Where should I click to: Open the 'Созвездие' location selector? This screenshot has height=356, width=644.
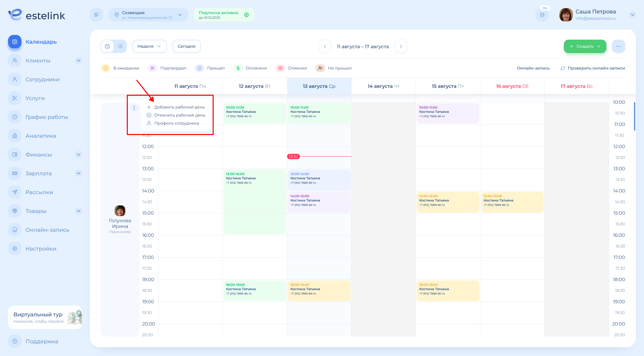(x=148, y=15)
